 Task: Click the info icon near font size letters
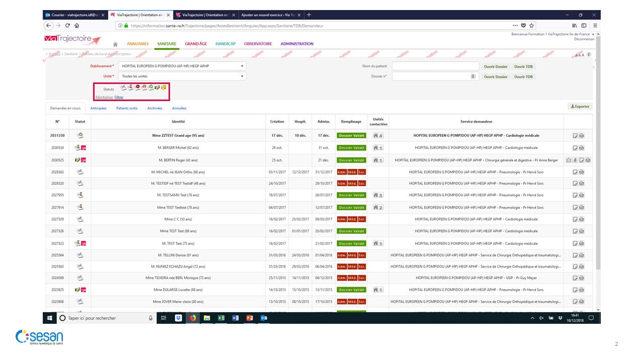click(589, 54)
